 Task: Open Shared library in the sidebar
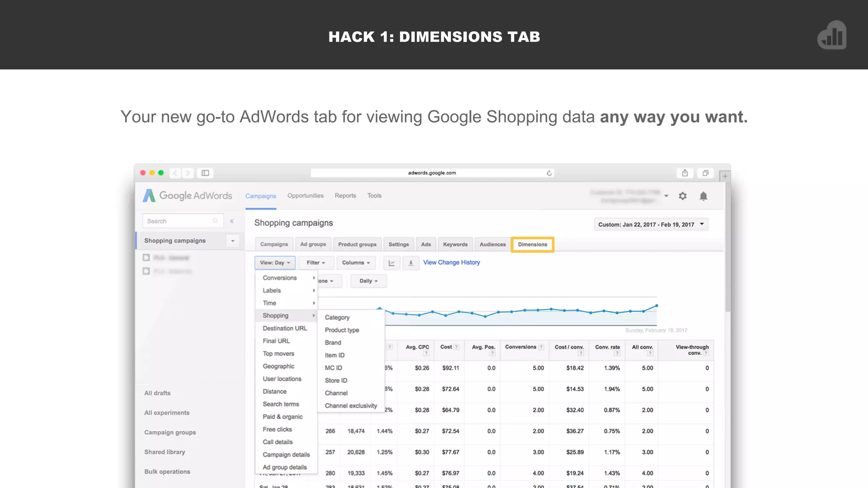(x=164, y=452)
